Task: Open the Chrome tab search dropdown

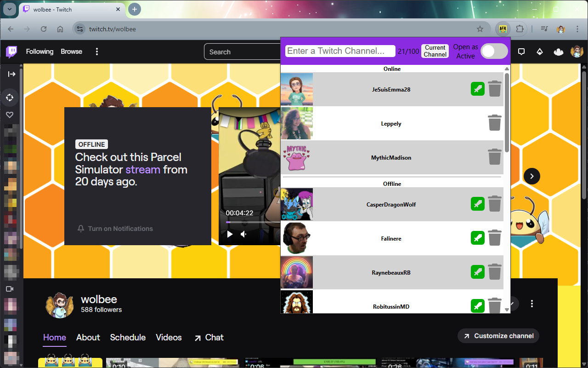Action: 10,9
